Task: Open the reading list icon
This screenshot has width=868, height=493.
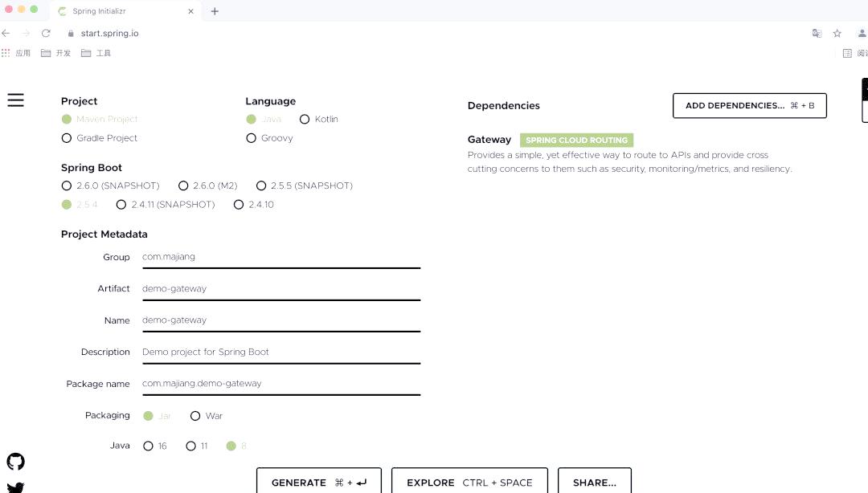Action: [x=847, y=53]
